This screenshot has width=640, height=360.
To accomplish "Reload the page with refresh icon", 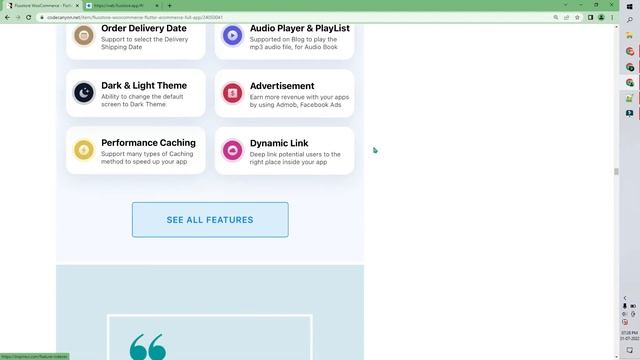I will pos(29,18).
